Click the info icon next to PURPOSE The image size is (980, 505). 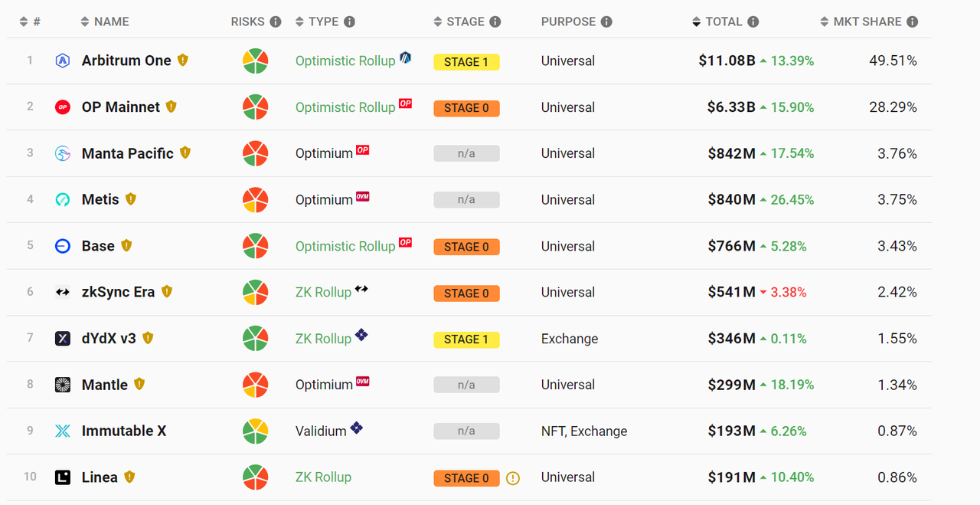click(x=606, y=21)
